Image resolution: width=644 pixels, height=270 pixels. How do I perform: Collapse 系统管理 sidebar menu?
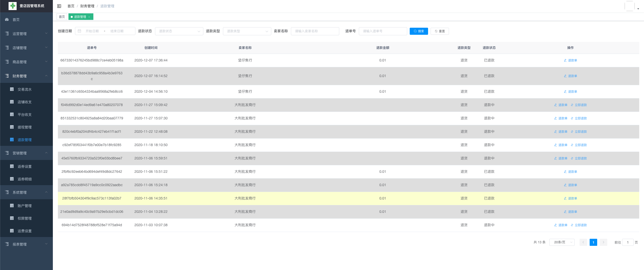[26, 192]
